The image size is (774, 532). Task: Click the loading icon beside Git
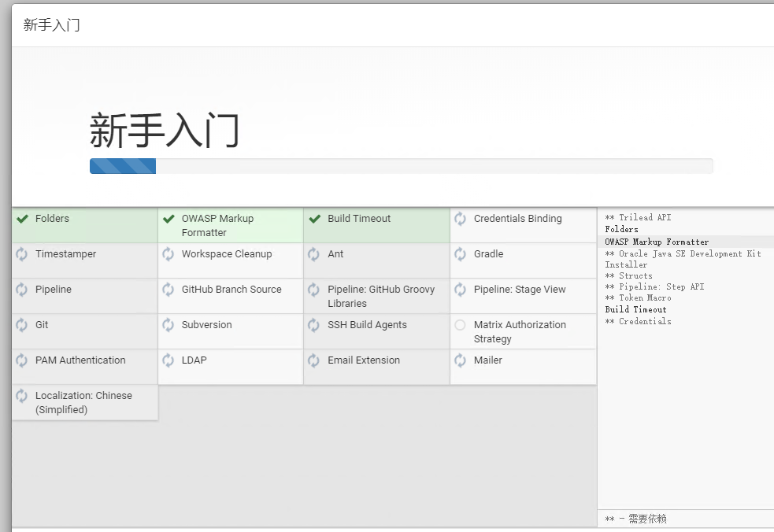tap(22, 325)
